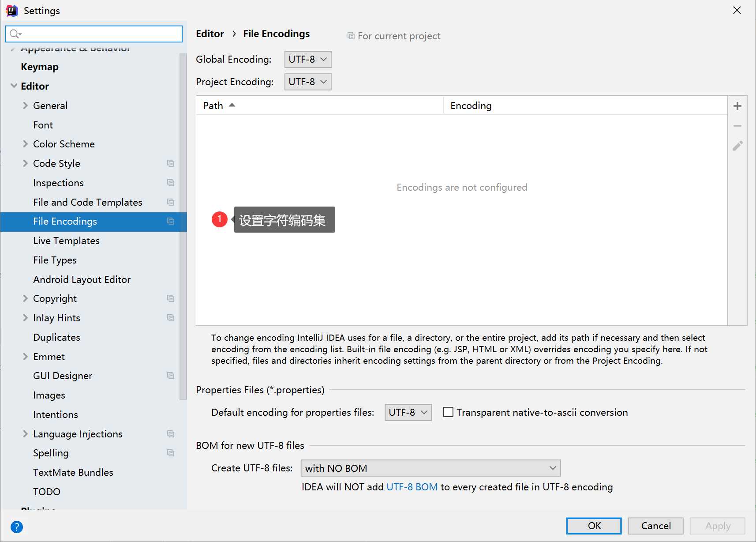Open Android Layout Editor page
The image size is (756, 542).
coord(82,279)
